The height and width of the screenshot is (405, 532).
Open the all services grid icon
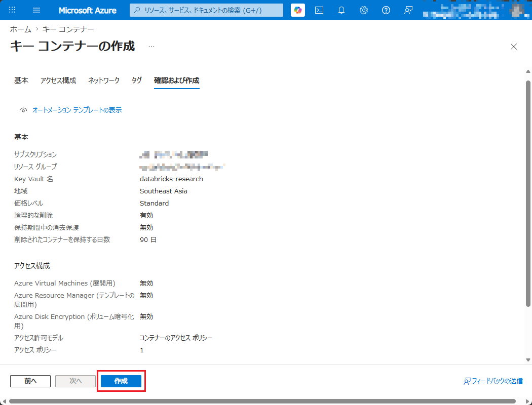[x=12, y=10]
